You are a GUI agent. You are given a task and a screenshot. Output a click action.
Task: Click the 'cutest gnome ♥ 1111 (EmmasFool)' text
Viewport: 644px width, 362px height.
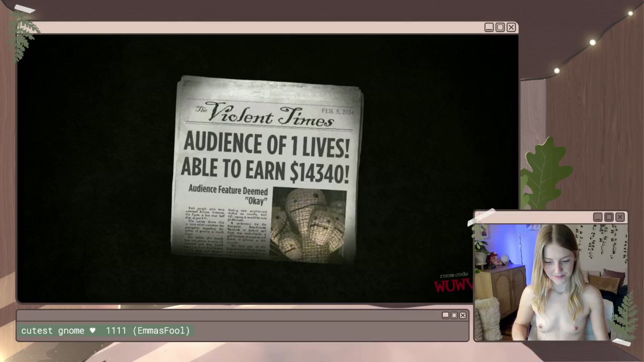click(x=106, y=331)
